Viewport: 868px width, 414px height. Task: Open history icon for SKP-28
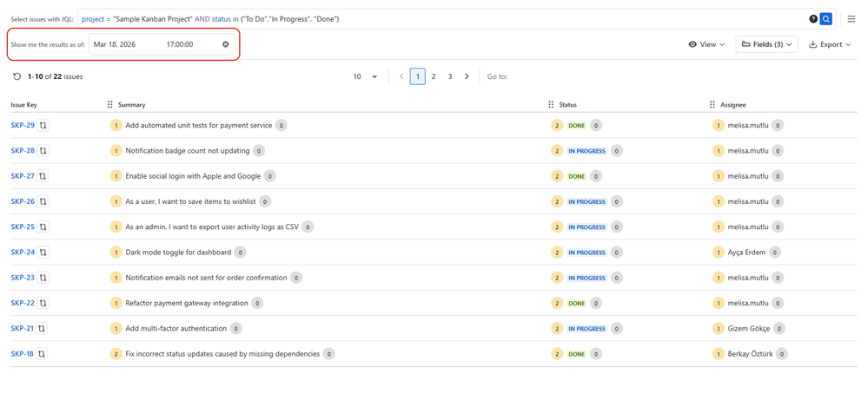click(x=43, y=150)
